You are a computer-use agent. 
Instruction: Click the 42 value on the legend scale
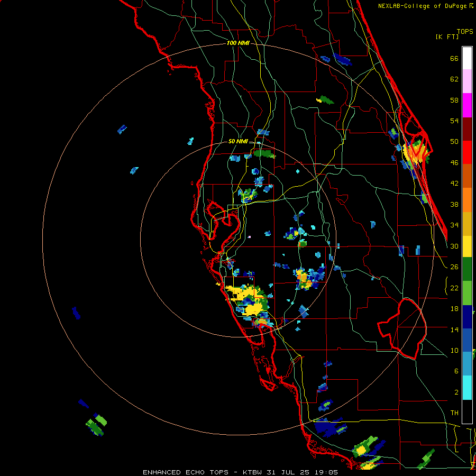(x=454, y=183)
